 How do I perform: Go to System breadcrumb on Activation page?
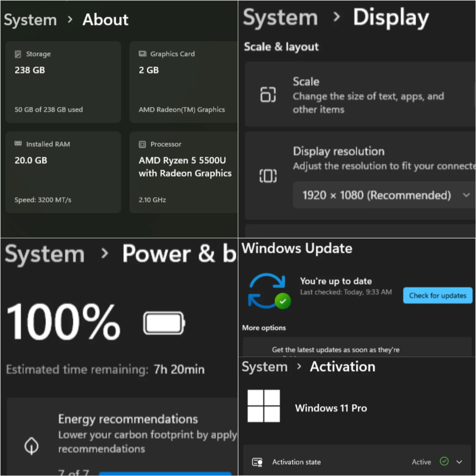click(265, 367)
